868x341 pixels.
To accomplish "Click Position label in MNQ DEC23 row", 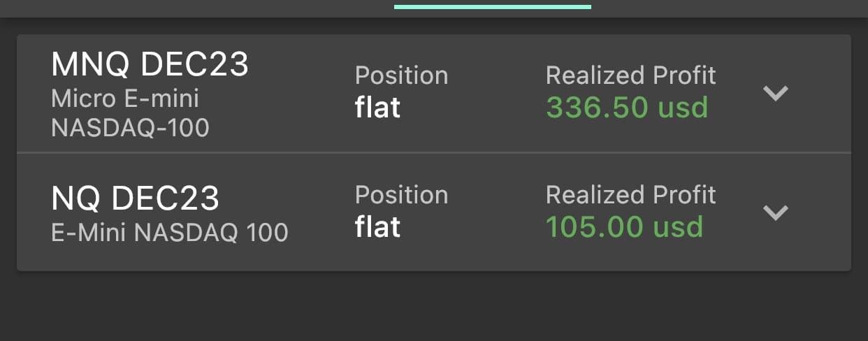I will pos(401,75).
